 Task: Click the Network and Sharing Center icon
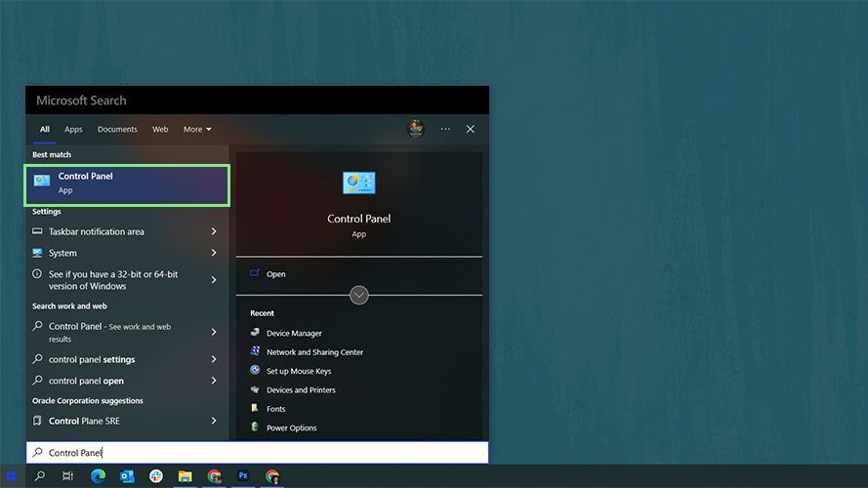pos(255,350)
